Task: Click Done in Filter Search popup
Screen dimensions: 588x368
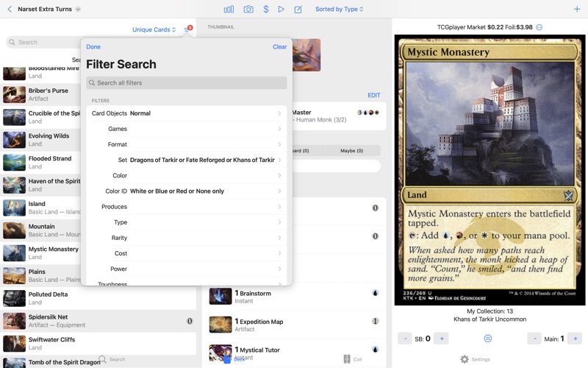Action: [x=93, y=46]
